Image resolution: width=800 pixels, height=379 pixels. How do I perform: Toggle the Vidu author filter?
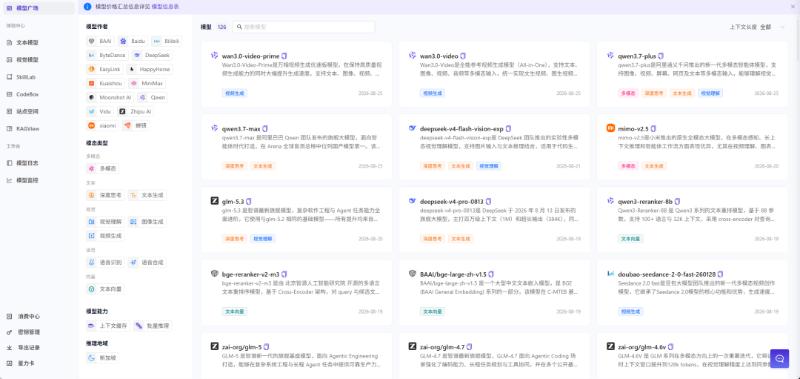[x=100, y=111]
